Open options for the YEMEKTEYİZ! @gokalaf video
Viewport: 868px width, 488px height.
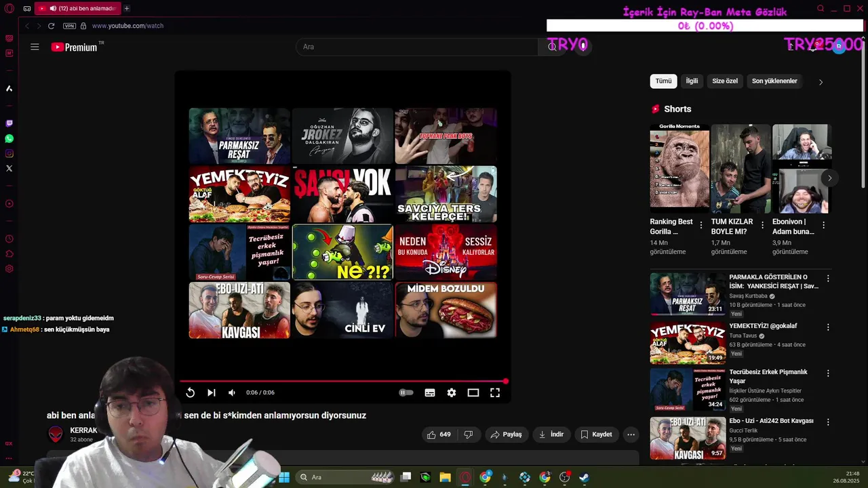(828, 327)
